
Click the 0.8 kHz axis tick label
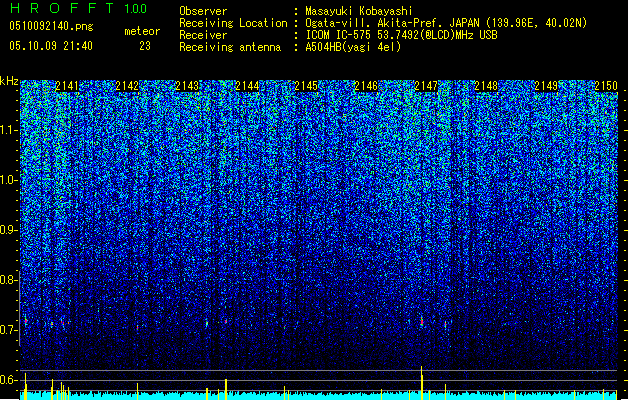coord(9,280)
